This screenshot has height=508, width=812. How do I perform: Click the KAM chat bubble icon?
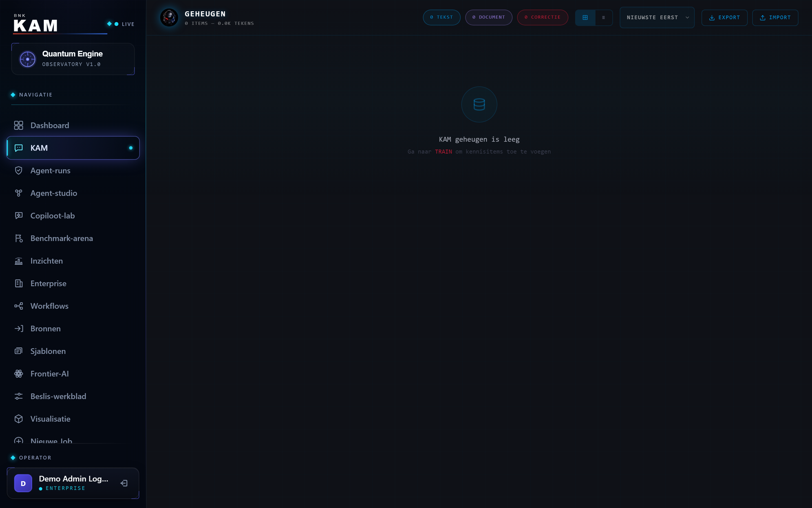click(x=18, y=148)
